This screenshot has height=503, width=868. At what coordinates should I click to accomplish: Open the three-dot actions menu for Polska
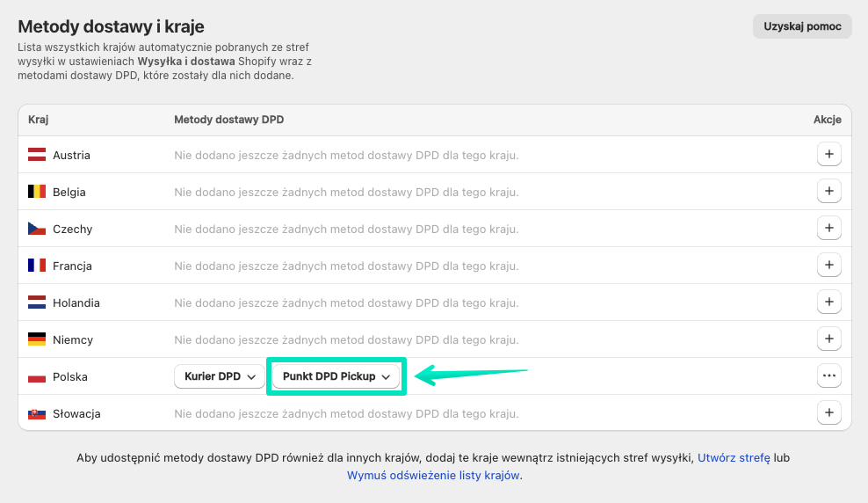828,376
